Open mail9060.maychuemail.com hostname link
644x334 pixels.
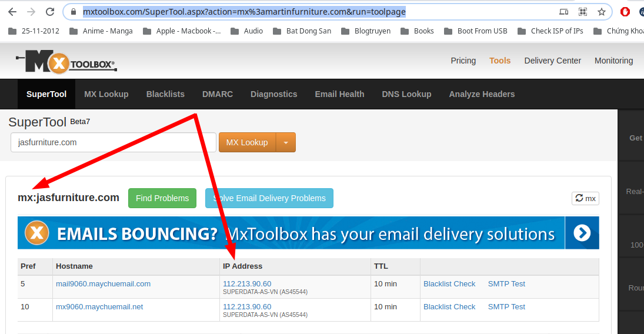[103, 284]
